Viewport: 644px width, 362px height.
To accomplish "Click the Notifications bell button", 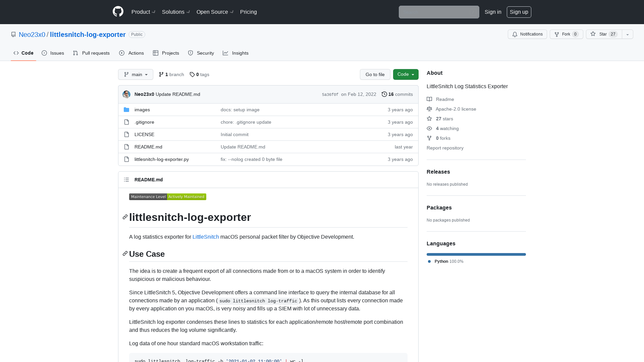I will pyautogui.click(x=527, y=34).
